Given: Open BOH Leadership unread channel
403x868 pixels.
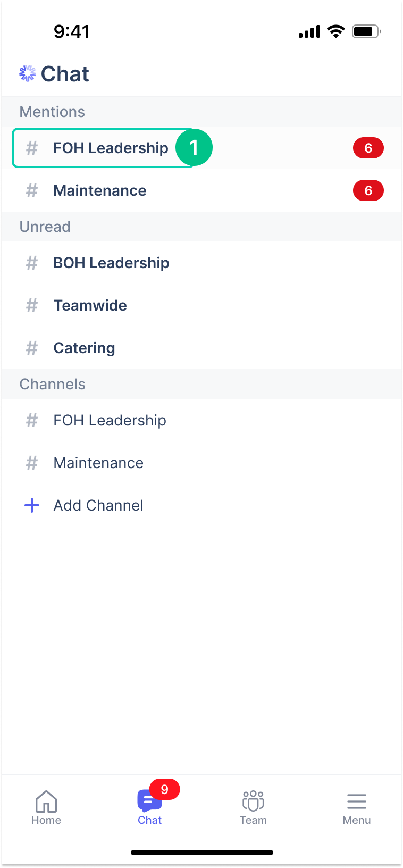Looking at the screenshot, I should [111, 263].
